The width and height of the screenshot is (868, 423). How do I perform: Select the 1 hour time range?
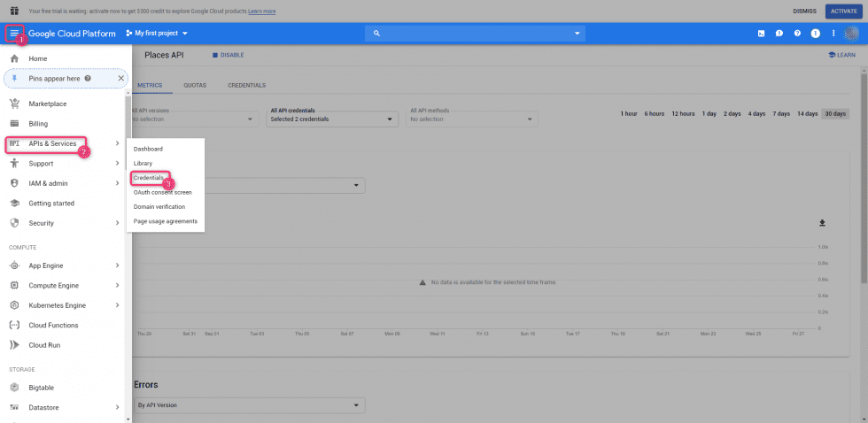629,114
